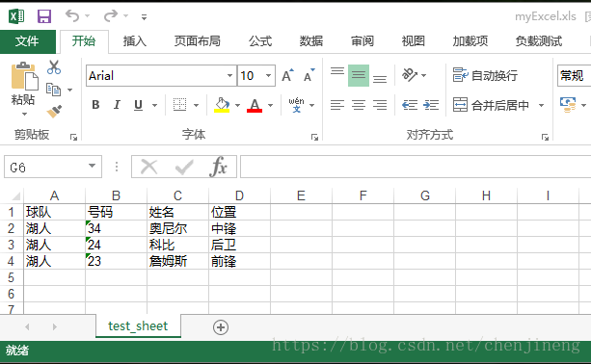
Task: Toggle Center horizontal alignment
Action: tap(359, 105)
